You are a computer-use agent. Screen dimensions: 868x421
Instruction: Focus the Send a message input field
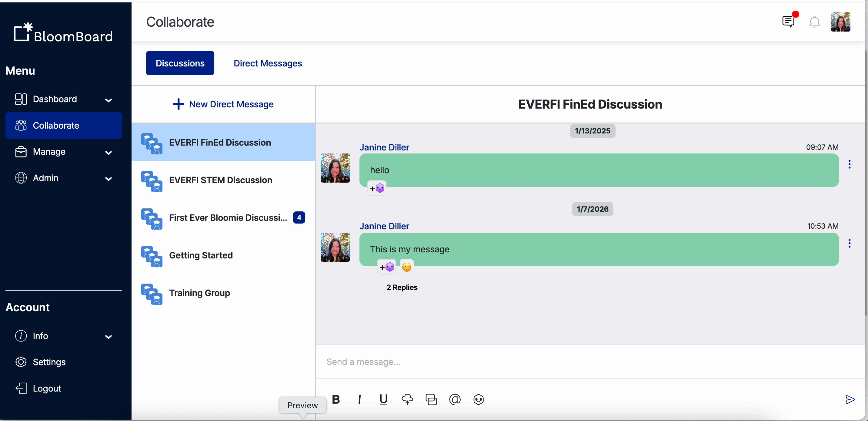point(590,362)
